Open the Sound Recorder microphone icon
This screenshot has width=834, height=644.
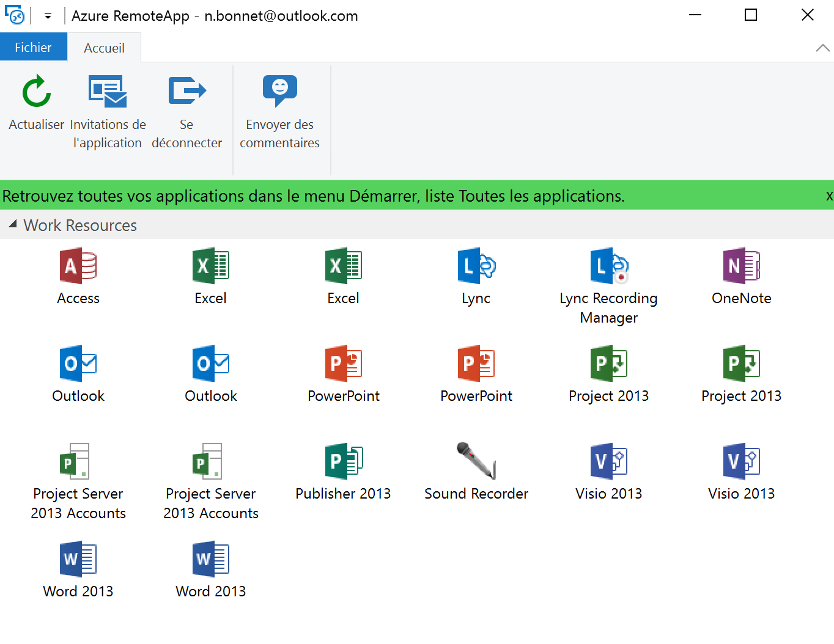point(476,462)
